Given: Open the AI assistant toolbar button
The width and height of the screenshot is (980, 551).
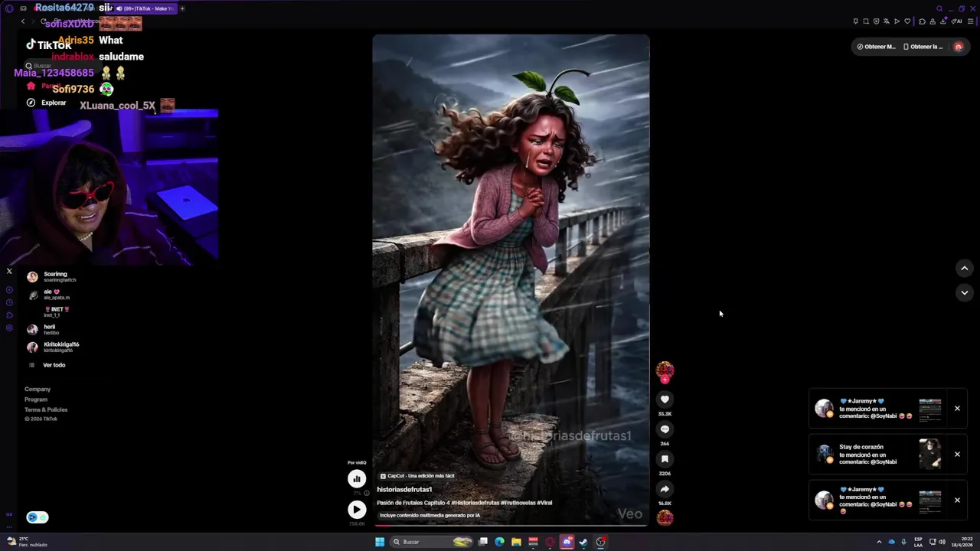Looking at the screenshot, I should click(x=956, y=21).
